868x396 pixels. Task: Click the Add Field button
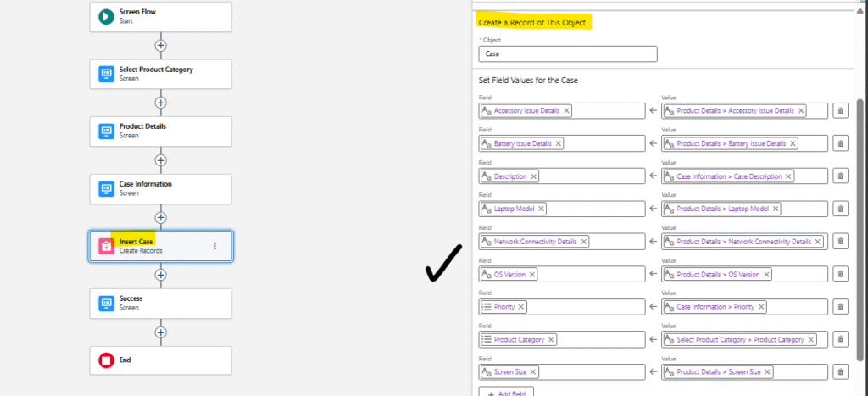click(507, 393)
